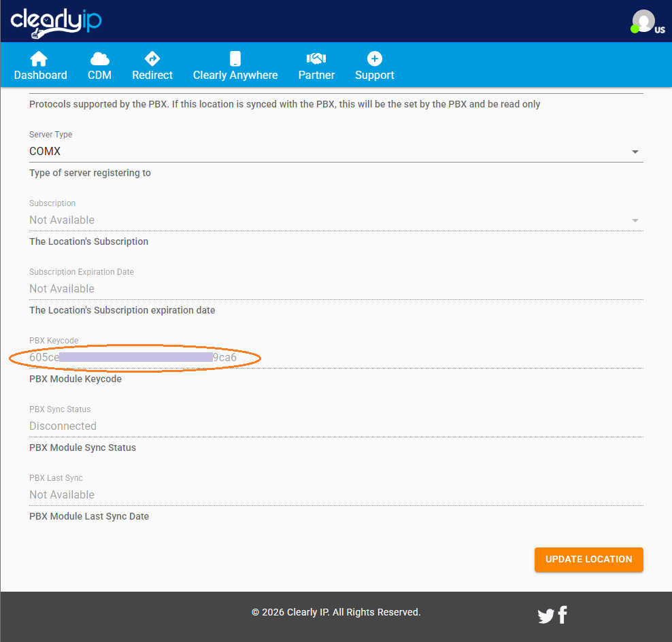The image size is (672, 642).
Task: Select the Clearly Anywhere menu label
Action: coord(235,75)
